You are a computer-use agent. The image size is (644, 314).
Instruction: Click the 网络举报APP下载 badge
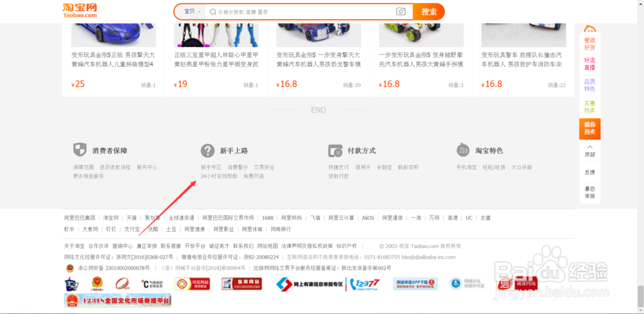(415, 284)
